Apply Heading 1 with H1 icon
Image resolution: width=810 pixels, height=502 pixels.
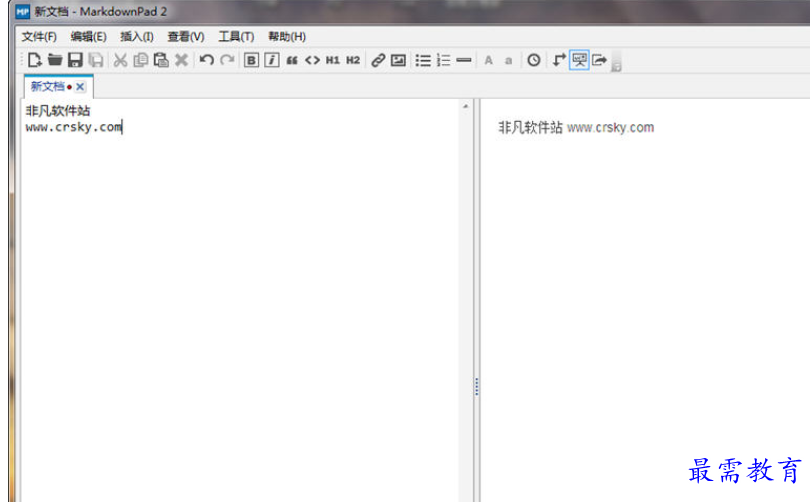(x=333, y=60)
